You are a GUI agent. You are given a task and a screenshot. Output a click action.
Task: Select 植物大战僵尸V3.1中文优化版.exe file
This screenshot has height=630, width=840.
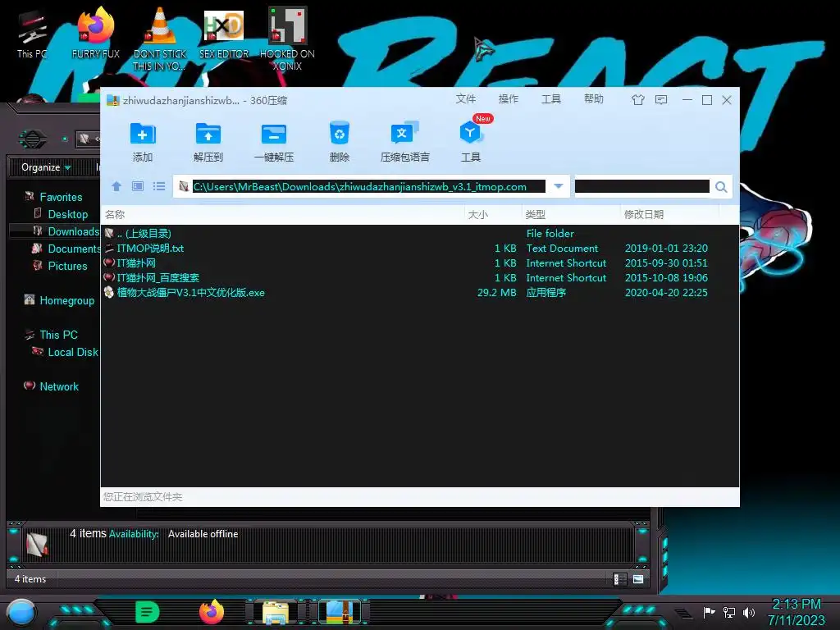[420, 293]
